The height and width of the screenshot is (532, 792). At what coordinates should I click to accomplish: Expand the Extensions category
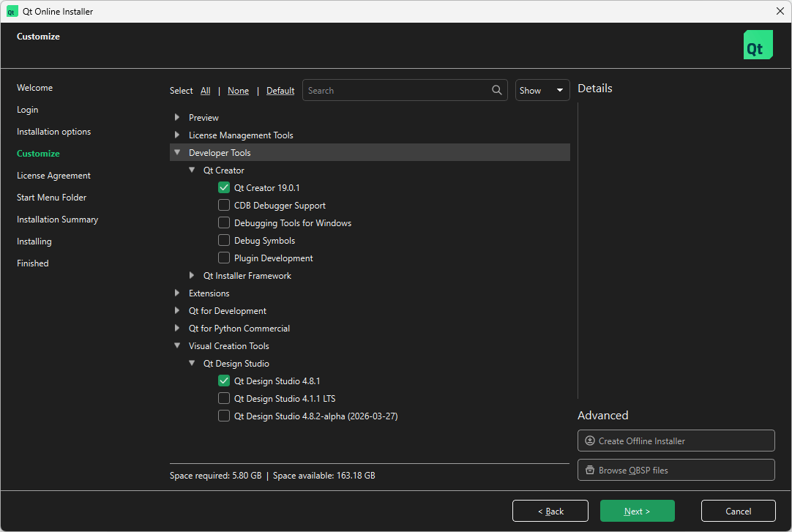coord(177,293)
